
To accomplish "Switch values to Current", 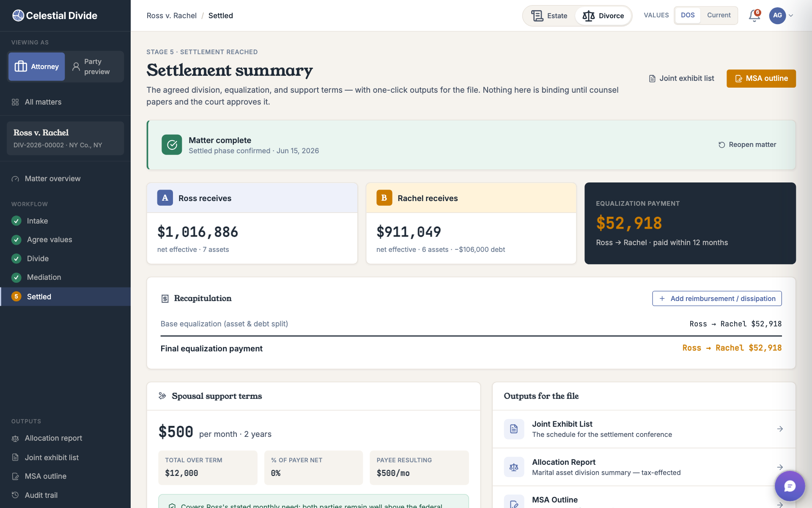I will tap(719, 15).
